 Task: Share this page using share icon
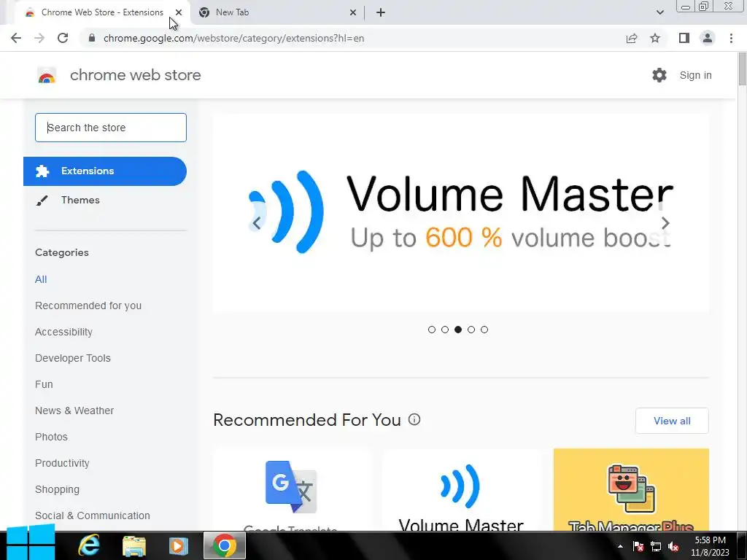[632, 38]
